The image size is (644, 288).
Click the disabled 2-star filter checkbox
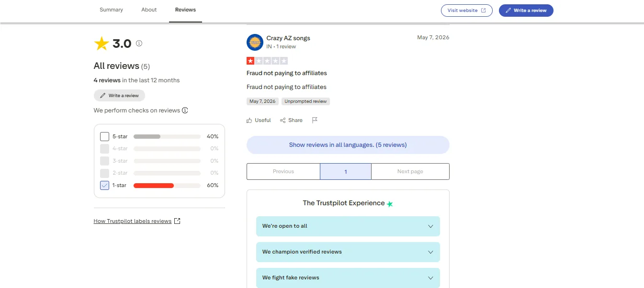point(104,173)
